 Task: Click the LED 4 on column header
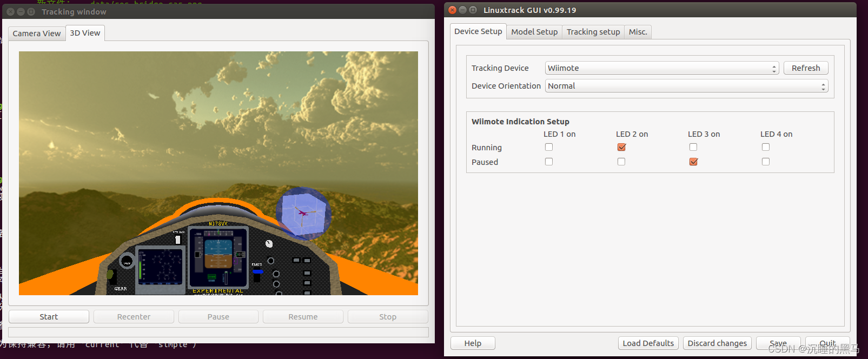[776, 134]
